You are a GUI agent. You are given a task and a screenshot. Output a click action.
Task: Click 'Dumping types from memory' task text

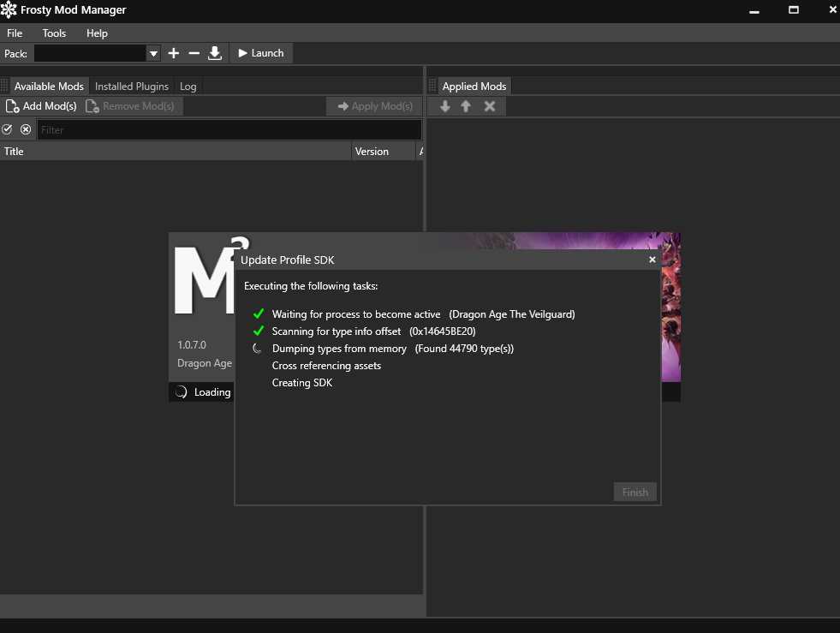pyautogui.click(x=339, y=349)
